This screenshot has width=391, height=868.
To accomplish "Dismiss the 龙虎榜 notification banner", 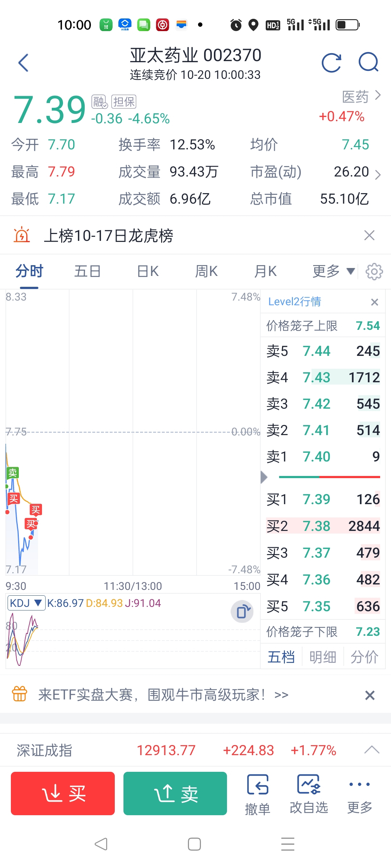I will pos(369,235).
